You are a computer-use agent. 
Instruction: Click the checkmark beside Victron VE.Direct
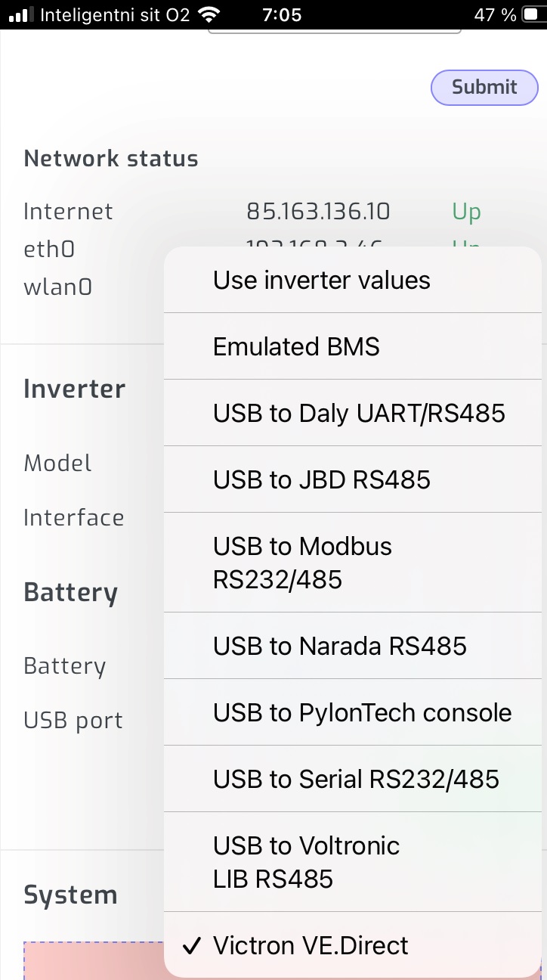(192, 946)
